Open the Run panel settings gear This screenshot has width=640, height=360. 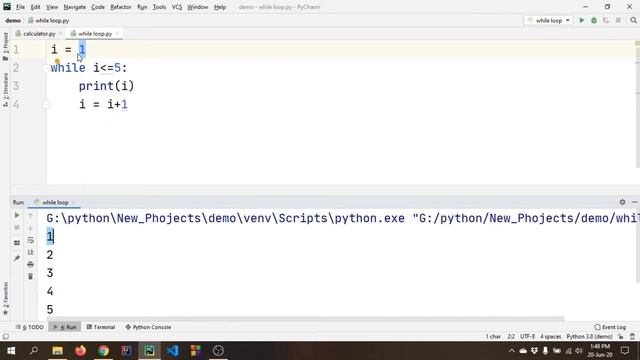pyautogui.click(x=622, y=202)
